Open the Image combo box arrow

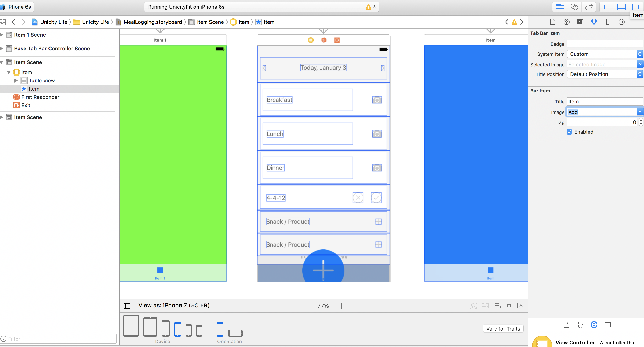pos(640,112)
